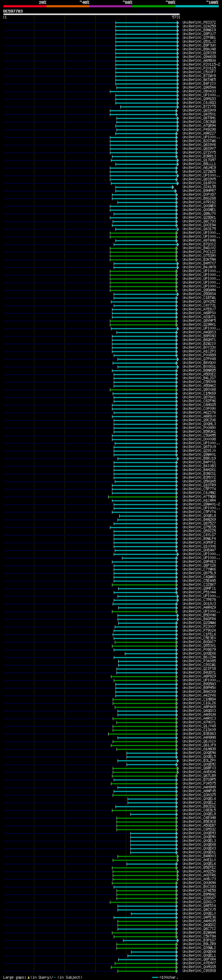Screen dimensions: 222x980
Task: Select the UniRef100_B4JNY9 label
Action: pyautogui.click(x=199, y=267)
